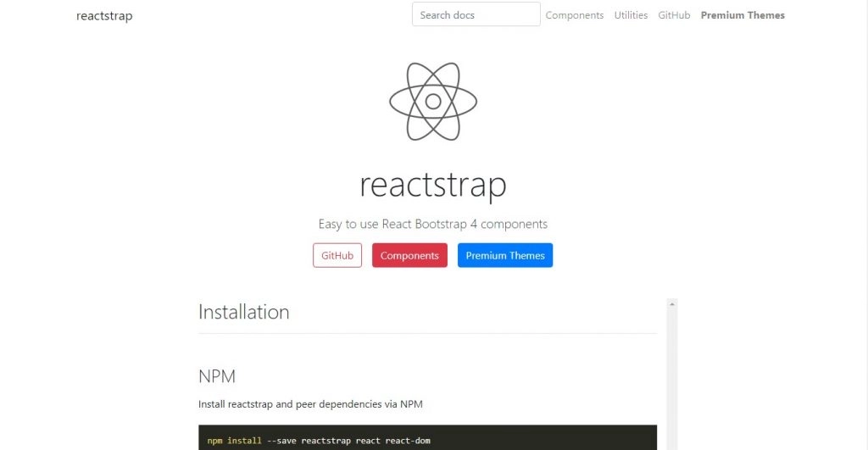
Task: Open the Components nav item
Action: click(x=574, y=15)
